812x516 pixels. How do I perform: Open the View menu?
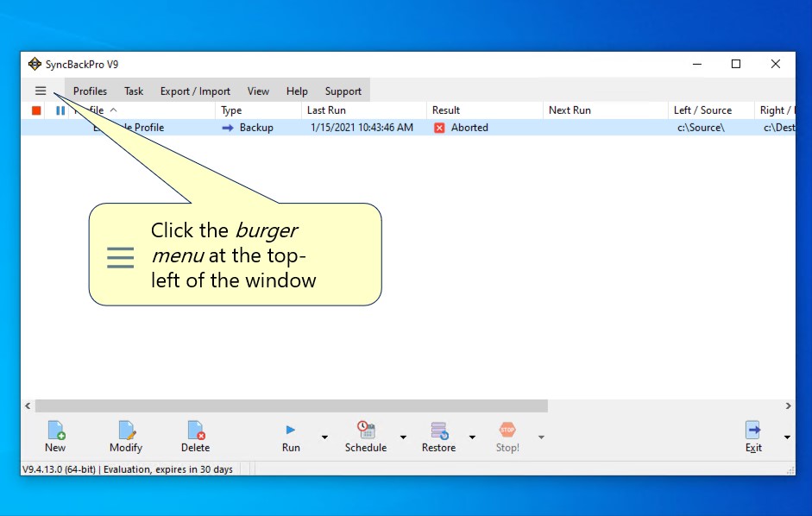click(258, 91)
